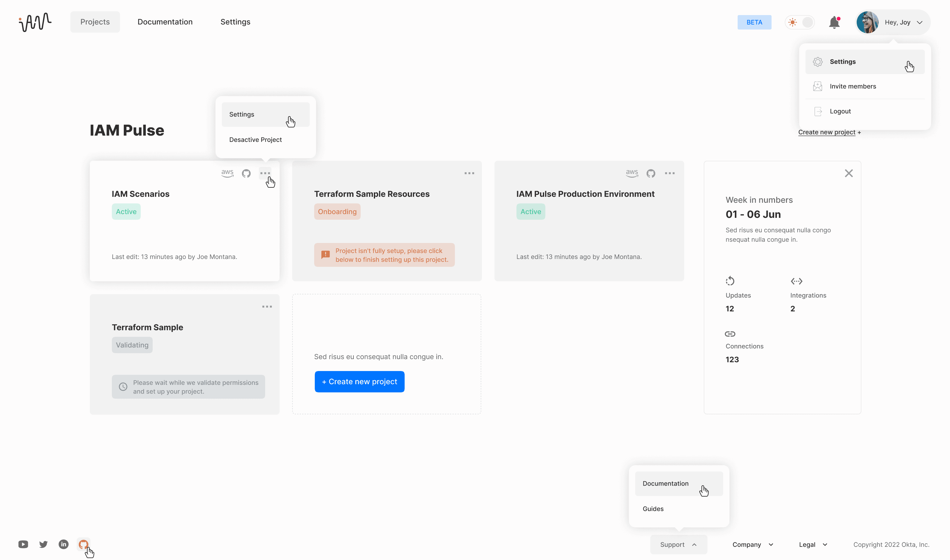Click the orange GitHub icon in the footer

point(83,544)
